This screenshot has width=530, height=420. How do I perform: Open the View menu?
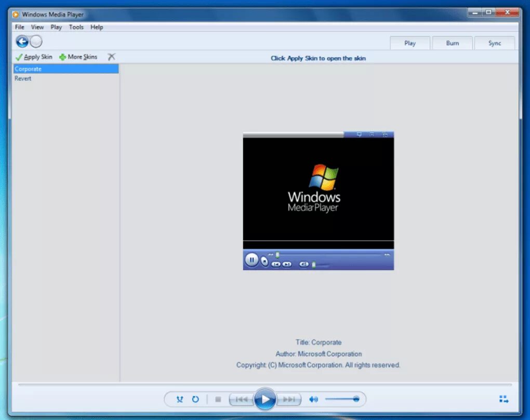[37, 27]
